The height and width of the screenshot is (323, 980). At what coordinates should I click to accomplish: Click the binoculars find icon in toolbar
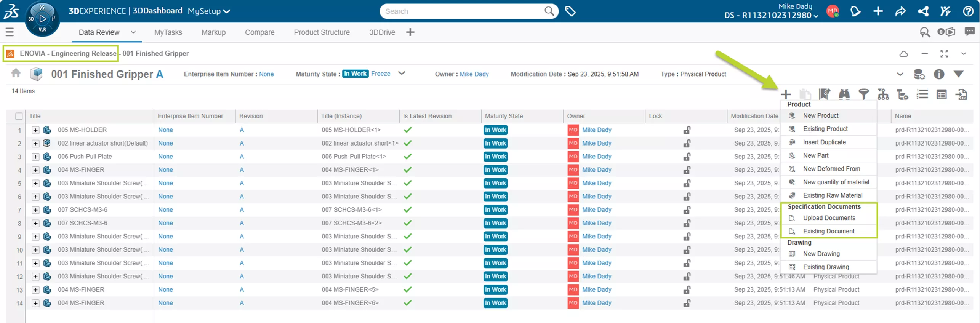[844, 94]
